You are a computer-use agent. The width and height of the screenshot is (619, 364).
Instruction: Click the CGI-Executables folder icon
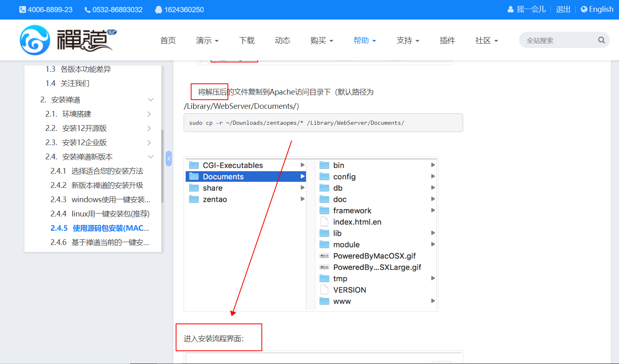194,165
